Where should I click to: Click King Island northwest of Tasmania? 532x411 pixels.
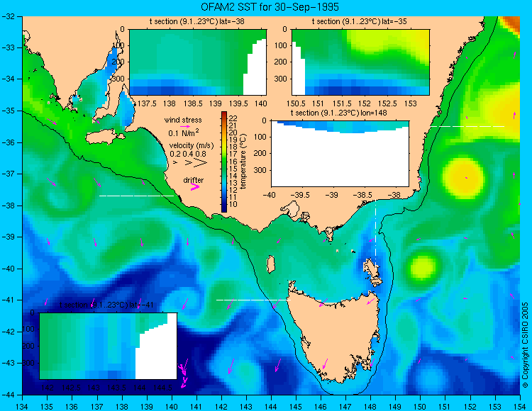click(x=270, y=264)
